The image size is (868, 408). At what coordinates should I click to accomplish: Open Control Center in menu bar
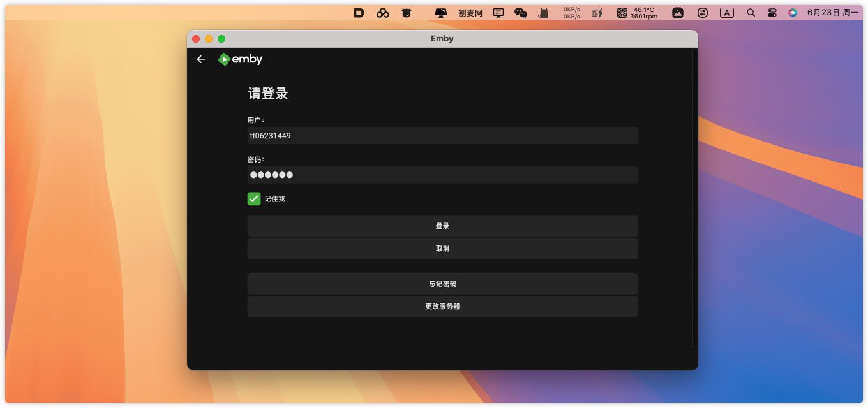[772, 13]
